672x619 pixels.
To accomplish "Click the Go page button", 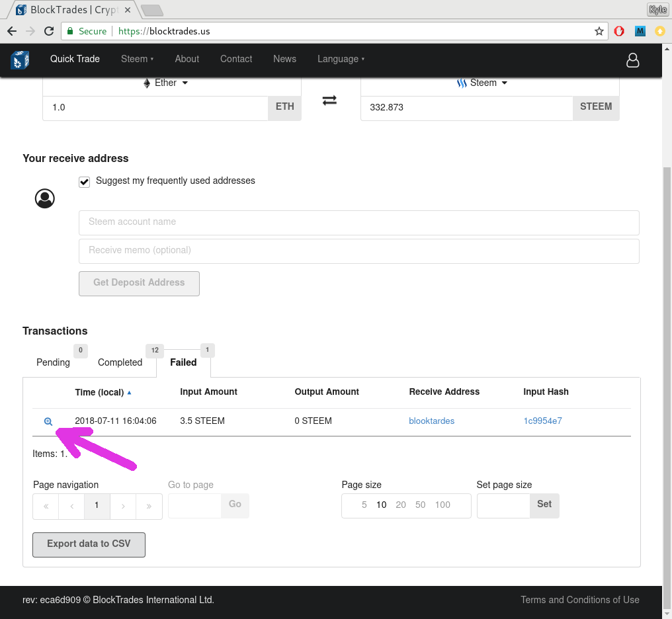I will point(235,505).
